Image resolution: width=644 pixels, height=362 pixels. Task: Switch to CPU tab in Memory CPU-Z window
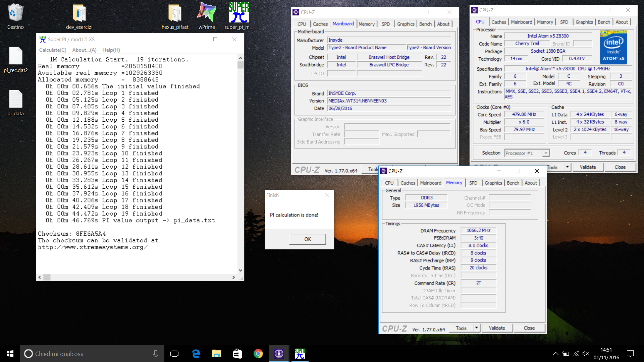[x=389, y=183]
